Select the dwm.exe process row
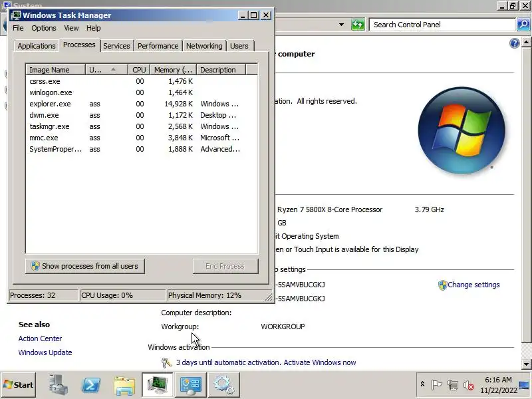 142,115
